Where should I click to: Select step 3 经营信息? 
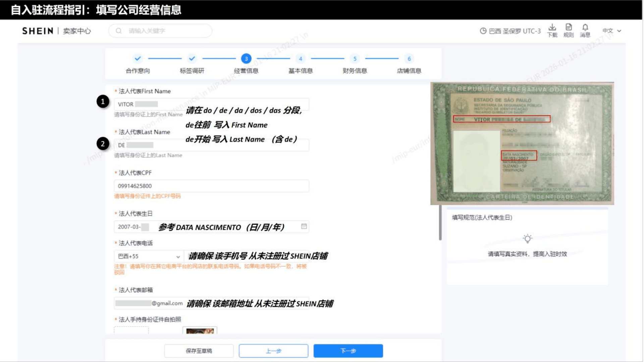tap(246, 64)
